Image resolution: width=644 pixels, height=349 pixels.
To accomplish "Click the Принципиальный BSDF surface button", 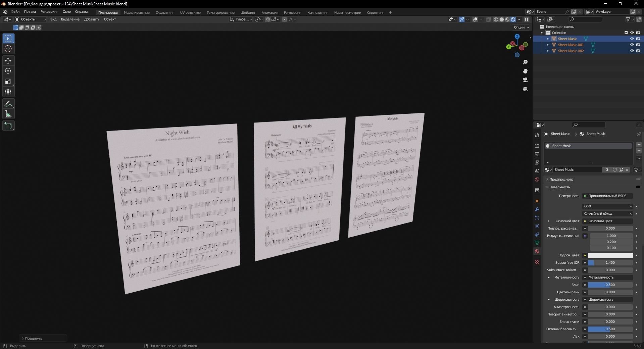I will pyautogui.click(x=607, y=196).
